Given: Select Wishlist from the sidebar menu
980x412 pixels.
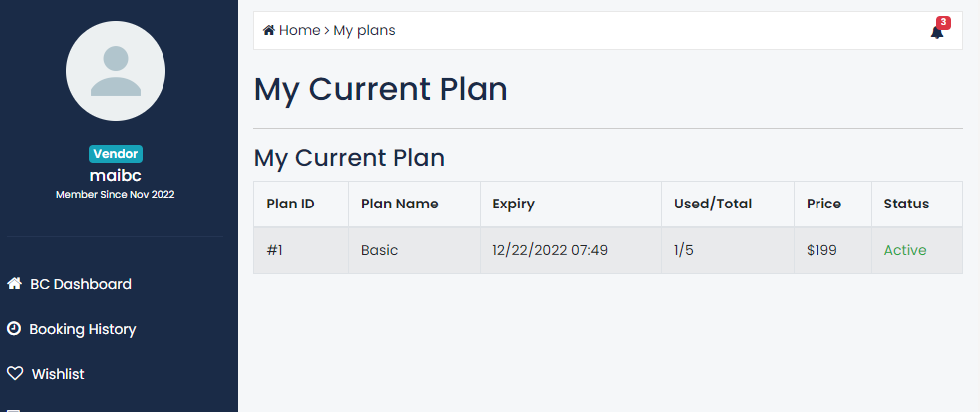Looking at the screenshot, I should 58,374.
